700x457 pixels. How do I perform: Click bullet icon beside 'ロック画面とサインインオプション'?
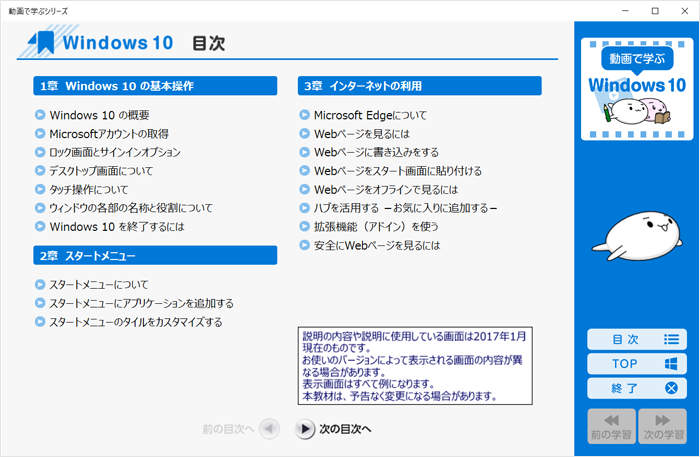(40, 152)
